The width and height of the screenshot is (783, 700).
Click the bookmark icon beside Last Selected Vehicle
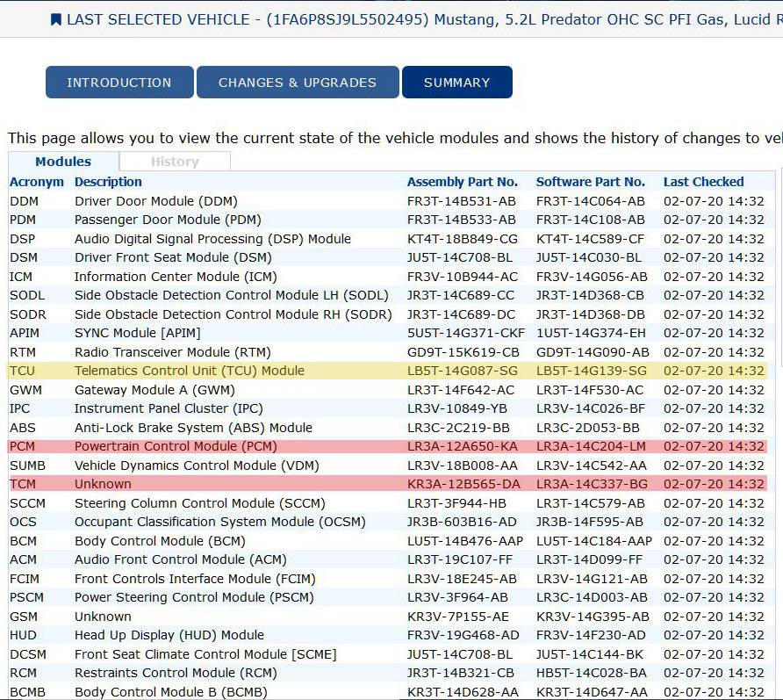[x=56, y=20]
